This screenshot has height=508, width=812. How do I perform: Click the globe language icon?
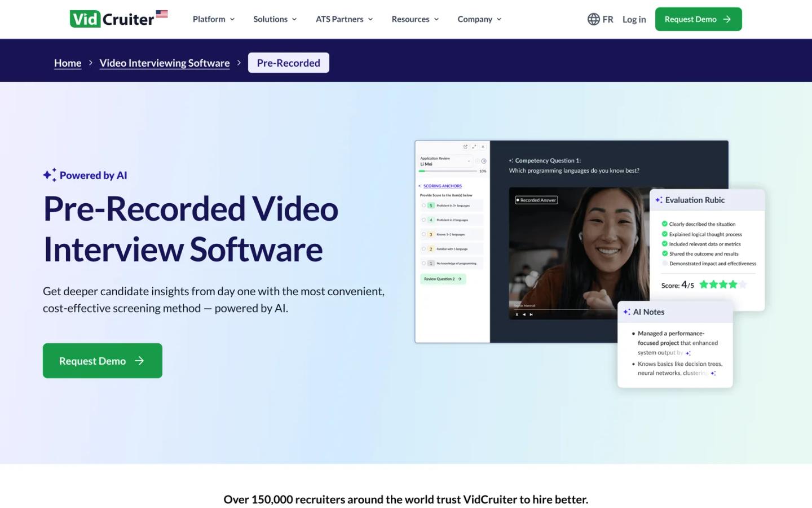(x=593, y=19)
